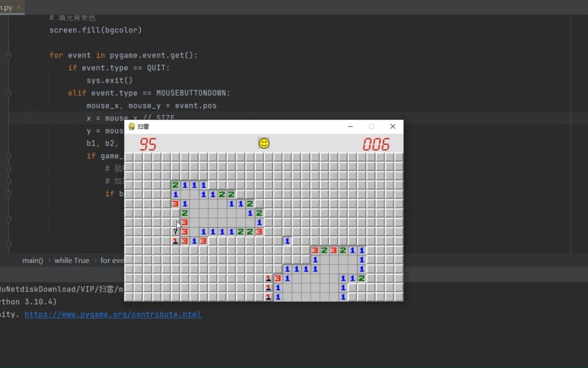Click the 'screen.fill(bgcolor)' code line
Screen dimensions: 588x368
[96, 30]
